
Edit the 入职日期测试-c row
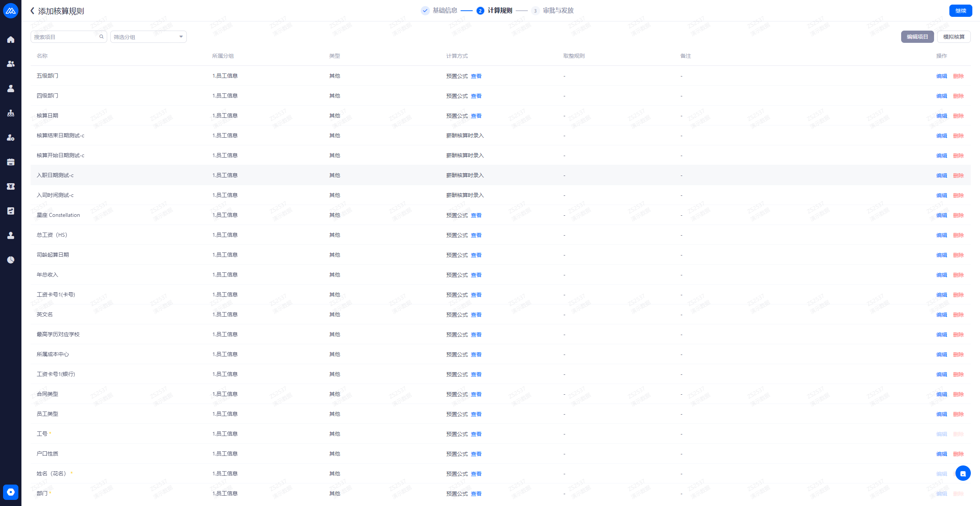point(941,176)
